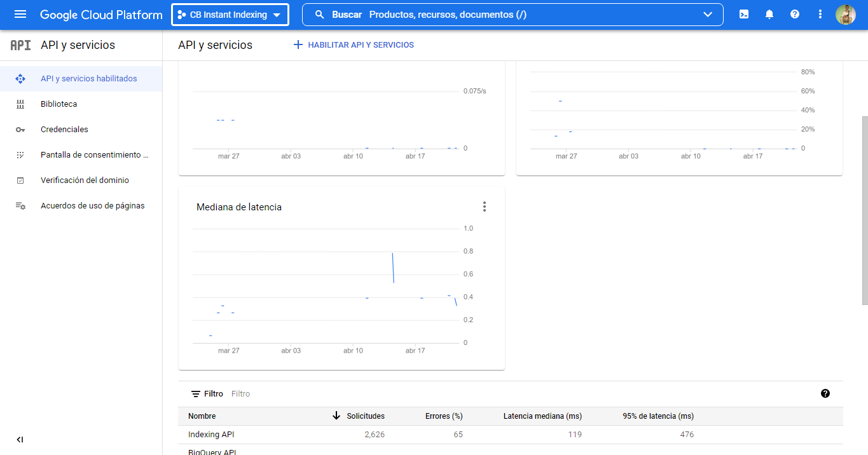Open Verificación del dominio page

(x=81, y=180)
